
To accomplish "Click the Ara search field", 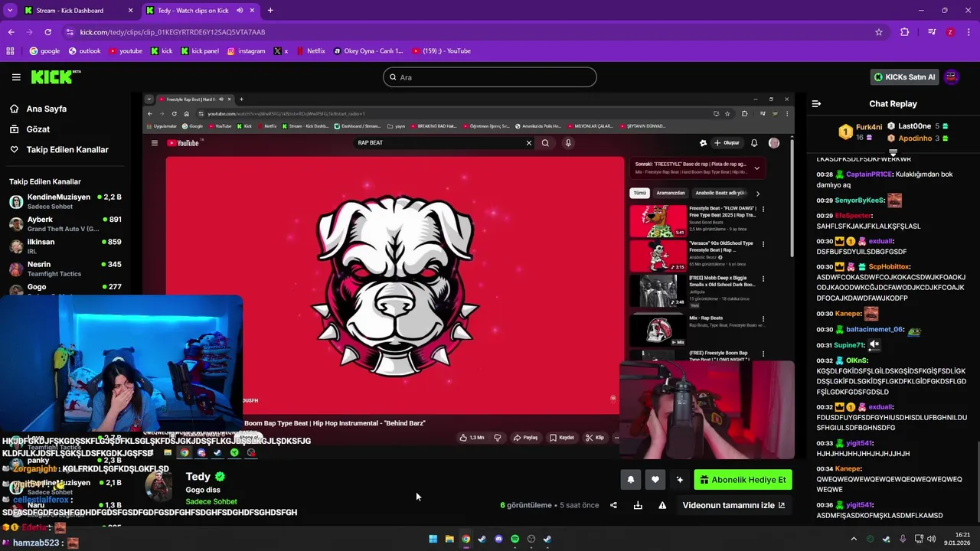I will click(490, 77).
